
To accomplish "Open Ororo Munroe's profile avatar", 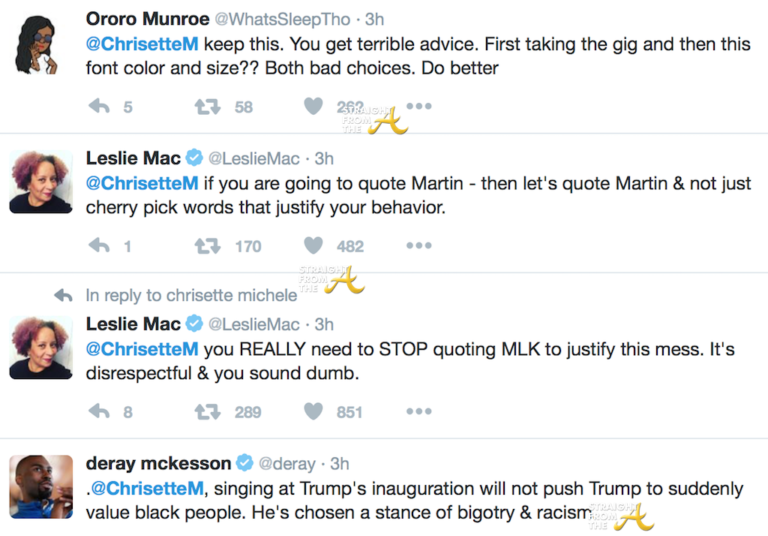I will coord(40,45).
